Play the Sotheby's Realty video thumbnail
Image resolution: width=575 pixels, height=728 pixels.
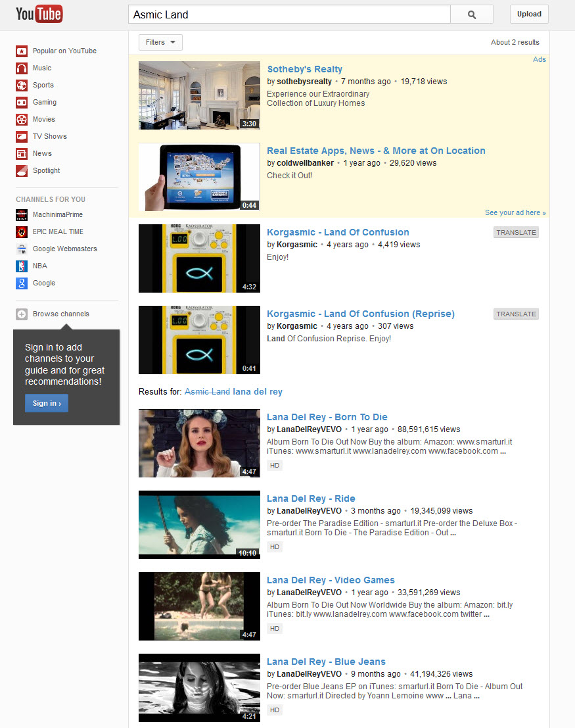[200, 95]
